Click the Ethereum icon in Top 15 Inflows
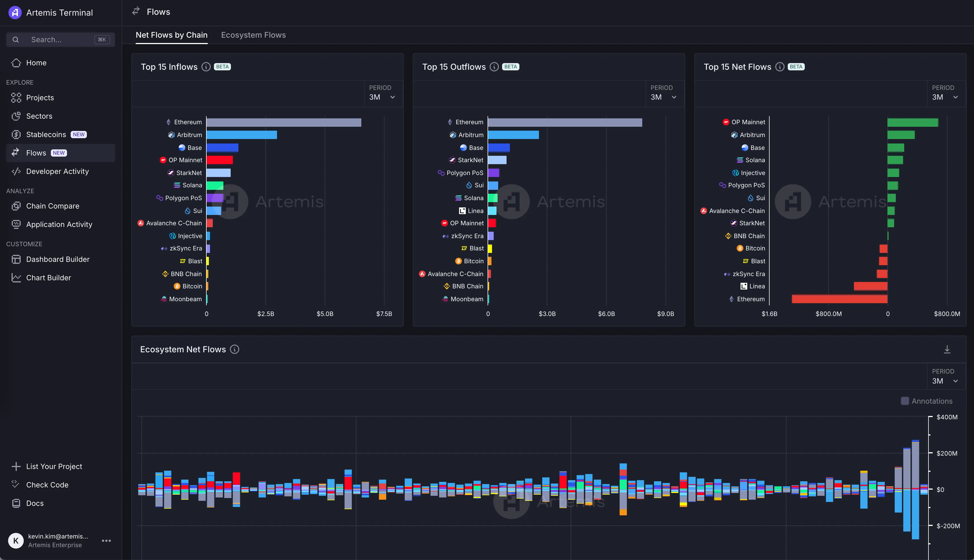 click(168, 122)
